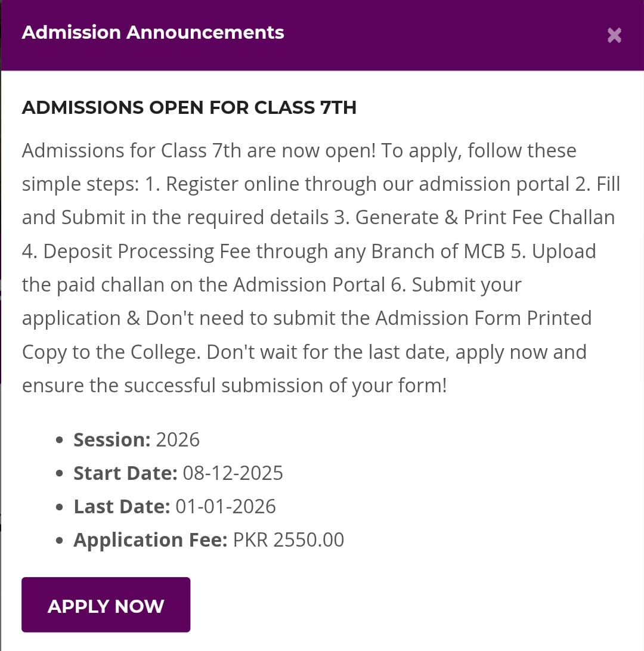Select the ADMISSIONS OPEN FOR CLASS 7TH heading

pyautogui.click(x=189, y=108)
